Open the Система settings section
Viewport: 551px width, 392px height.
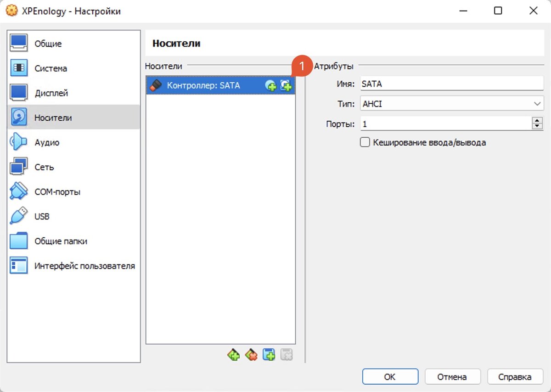[x=74, y=68]
